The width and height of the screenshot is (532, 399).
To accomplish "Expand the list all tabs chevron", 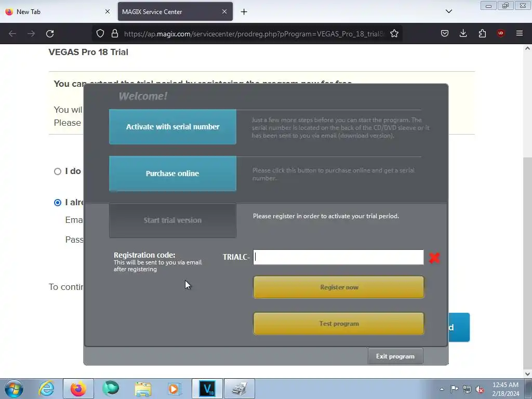I will (x=449, y=11).
